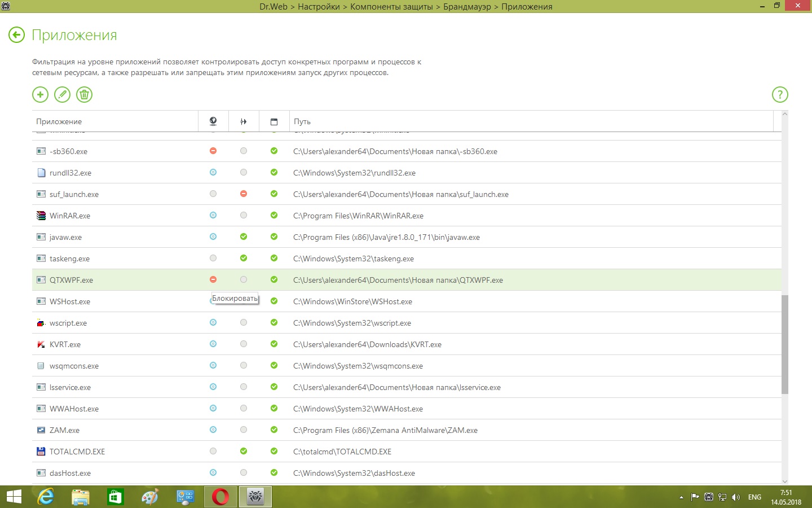Click the Dr.Web spider taskbar icon
Viewport: 812px width, 508px height.
(x=255, y=497)
